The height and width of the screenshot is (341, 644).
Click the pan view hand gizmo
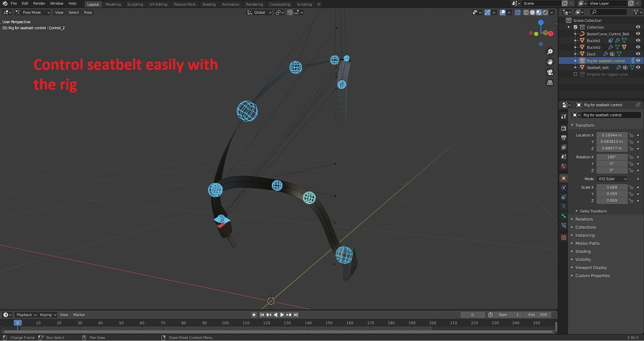click(550, 62)
